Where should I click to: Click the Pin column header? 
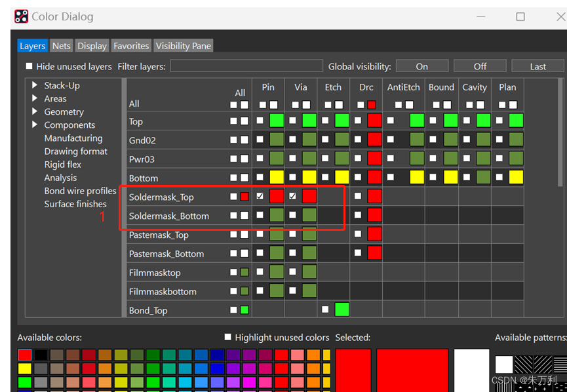pos(268,87)
